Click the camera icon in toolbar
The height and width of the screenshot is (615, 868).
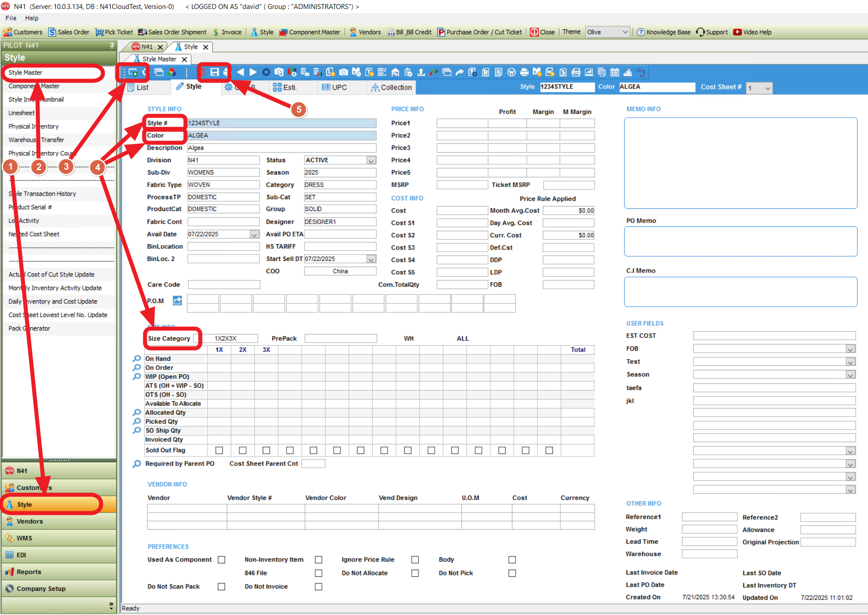[x=344, y=72]
